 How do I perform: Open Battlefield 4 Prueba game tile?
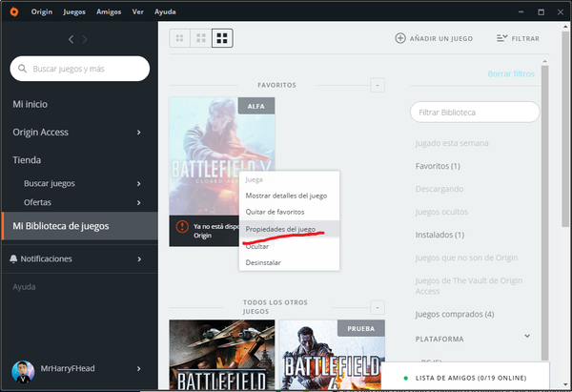[332, 354]
